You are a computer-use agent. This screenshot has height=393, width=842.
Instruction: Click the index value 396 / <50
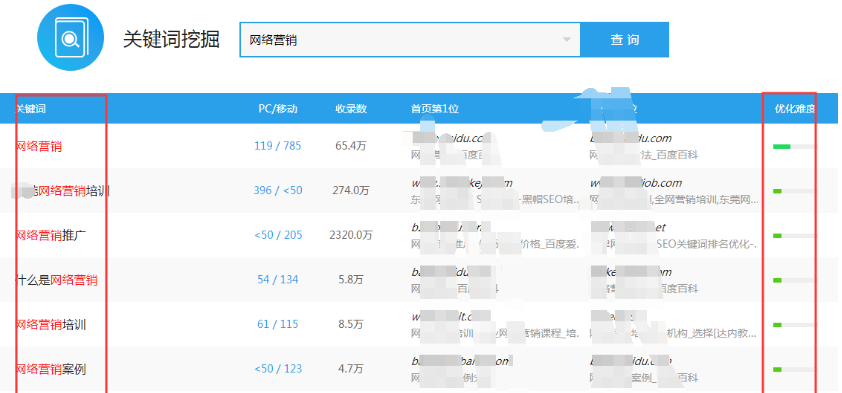tap(278, 190)
